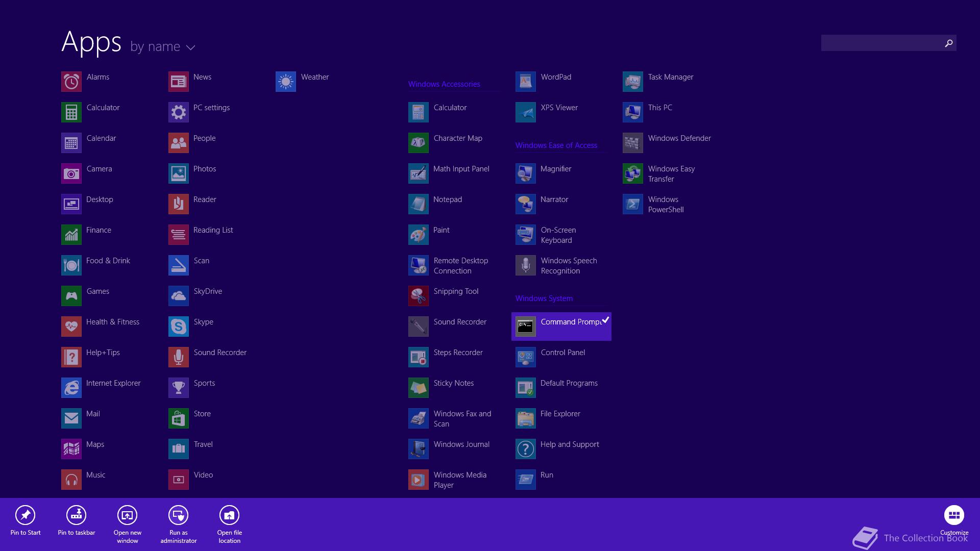This screenshot has width=980, height=551.
Task: Open Control Panel icon
Action: click(526, 357)
